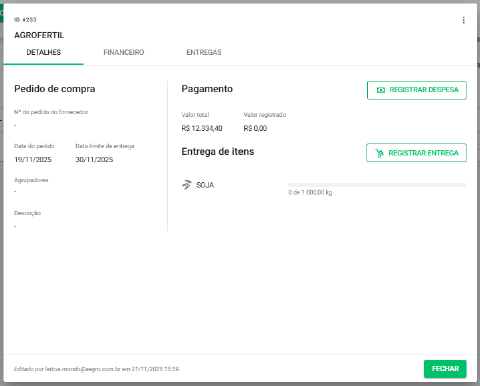Click the 'Valor registrado' label
Image resolution: width=480 pixels, height=386 pixels.
point(265,115)
